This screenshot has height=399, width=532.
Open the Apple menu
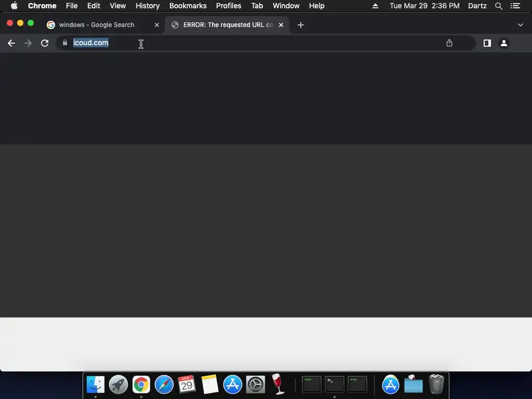14,6
